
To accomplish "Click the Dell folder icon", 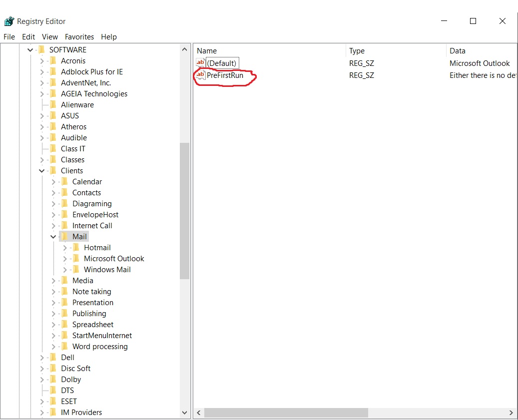I will click(x=53, y=357).
